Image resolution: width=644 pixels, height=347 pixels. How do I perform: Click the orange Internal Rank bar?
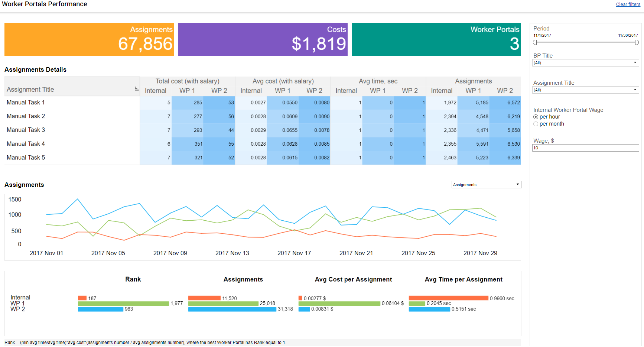[x=82, y=298]
